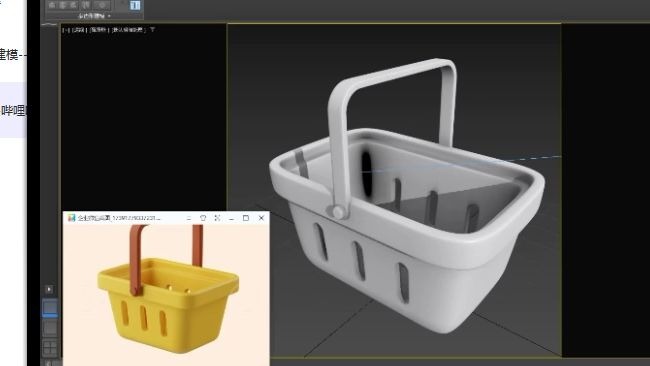The image size is (650, 366).
Task: Select the active single-view layout tab
Action: (50, 308)
